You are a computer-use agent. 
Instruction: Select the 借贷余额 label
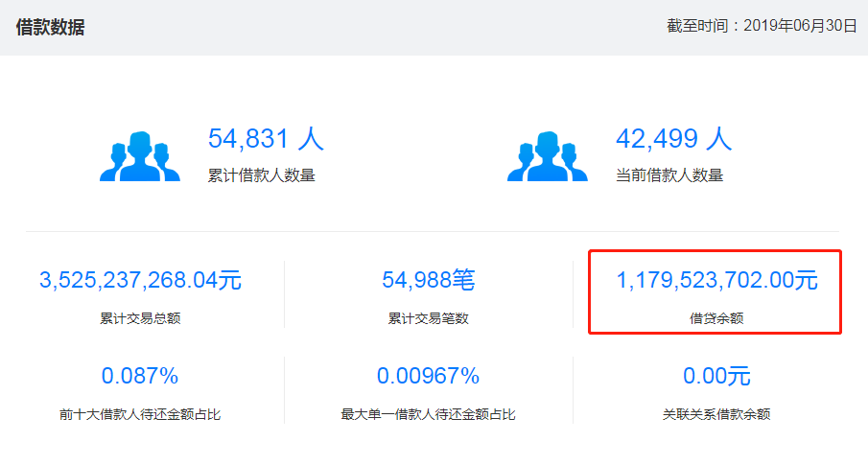pos(716,318)
